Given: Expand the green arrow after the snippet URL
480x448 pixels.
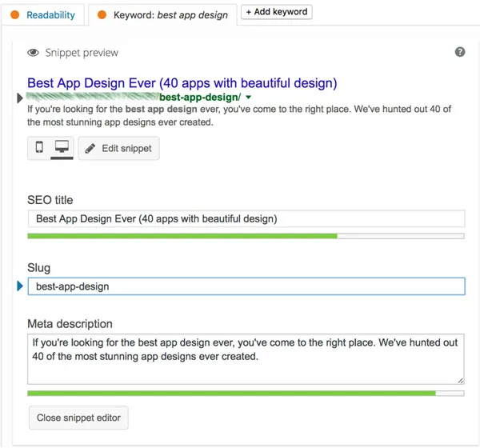Looking at the screenshot, I should 249,98.
